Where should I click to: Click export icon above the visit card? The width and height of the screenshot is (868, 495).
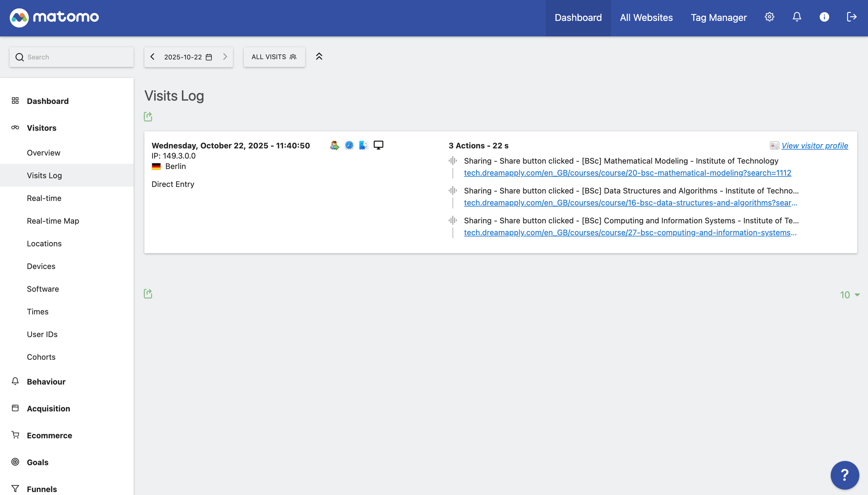pyautogui.click(x=148, y=117)
